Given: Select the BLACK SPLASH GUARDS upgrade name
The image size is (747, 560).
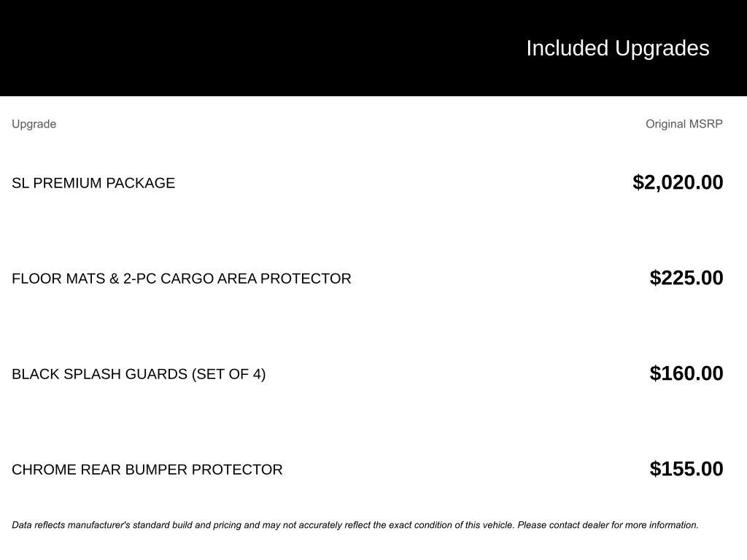Looking at the screenshot, I should [x=139, y=374].
